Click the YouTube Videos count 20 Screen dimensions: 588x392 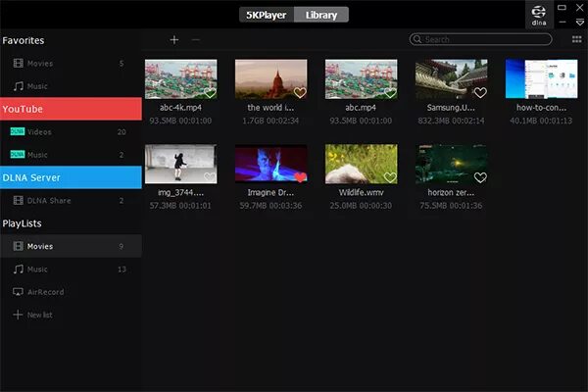click(x=122, y=131)
